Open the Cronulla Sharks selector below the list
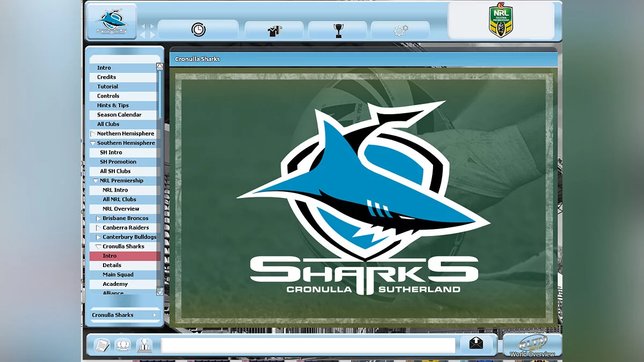This screenshot has width=644, height=362. [125, 315]
